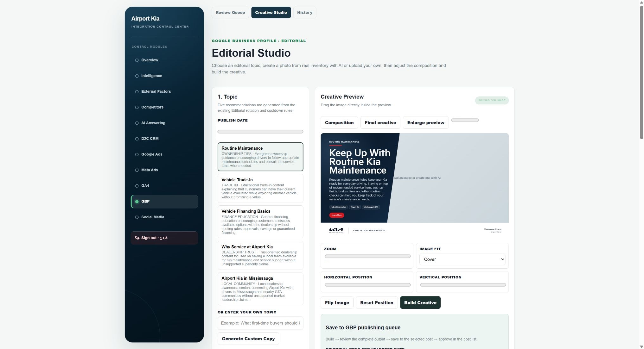Open the History tab
Viewport: 644px width, 349px height.
[x=305, y=13]
